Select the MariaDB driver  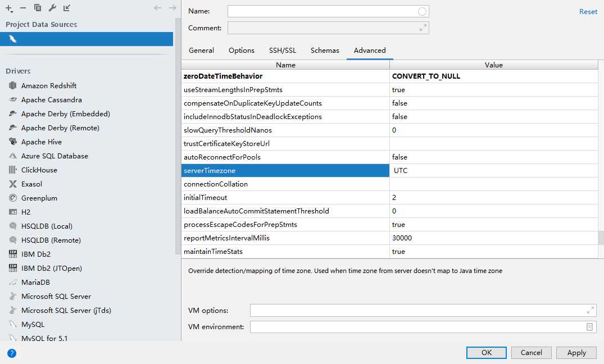(x=35, y=283)
